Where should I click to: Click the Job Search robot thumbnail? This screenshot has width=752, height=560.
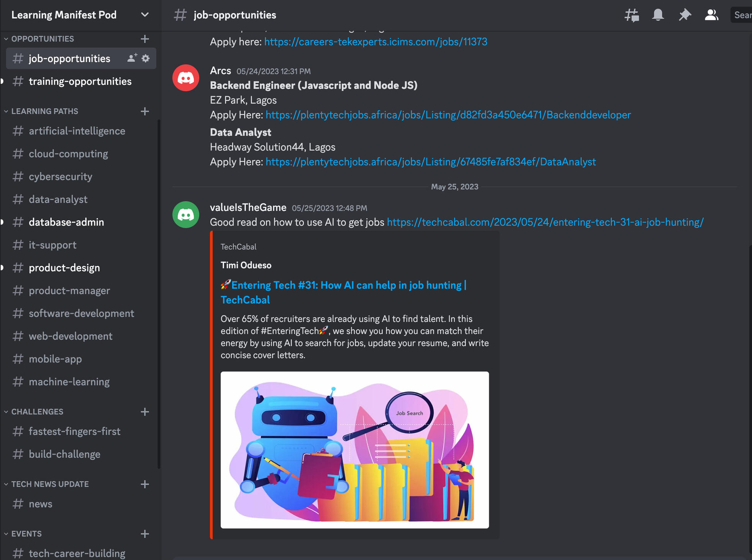pyautogui.click(x=354, y=450)
